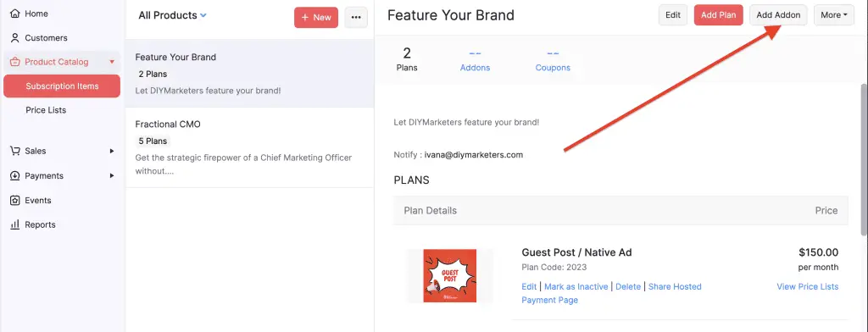The height and width of the screenshot is (332, 868).
Task: Click the $150.00 price value
Action: tap(818, 252)
